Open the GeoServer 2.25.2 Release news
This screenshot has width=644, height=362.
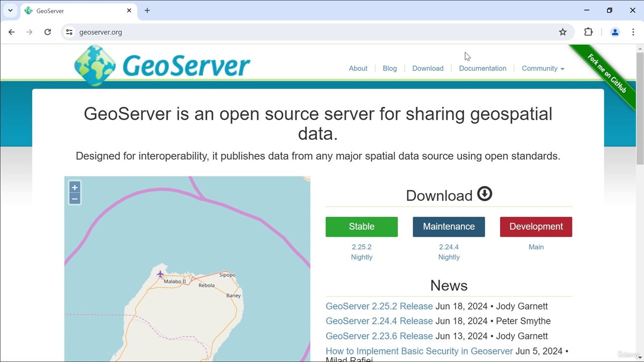point(379,306)
